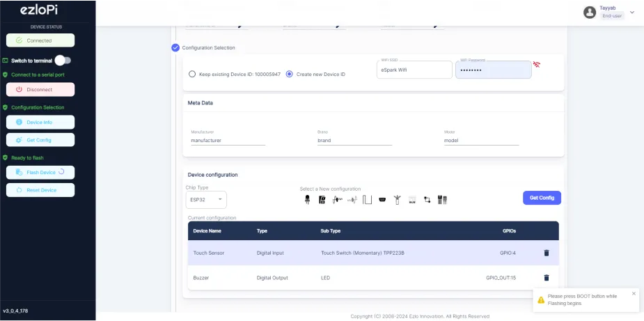Click the End-user role badge
The width and height of the screenshot is (644, 321).
(x=612, y=16)
